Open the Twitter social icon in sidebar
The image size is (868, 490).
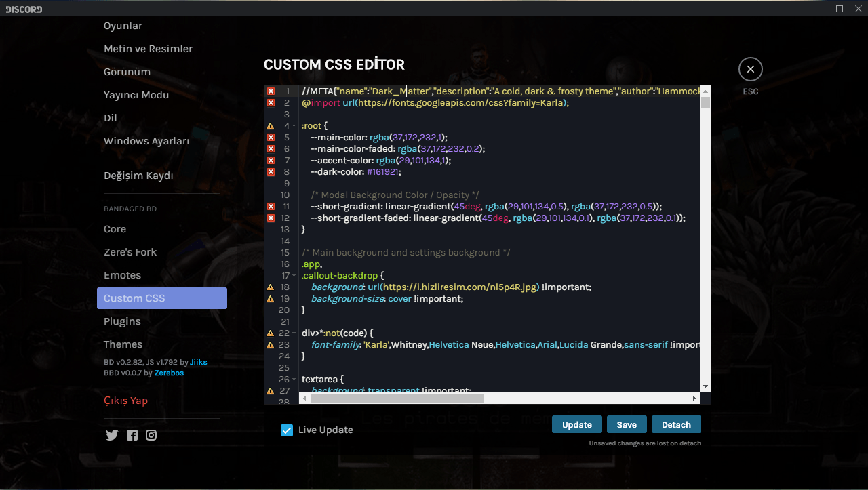[112, 435]
